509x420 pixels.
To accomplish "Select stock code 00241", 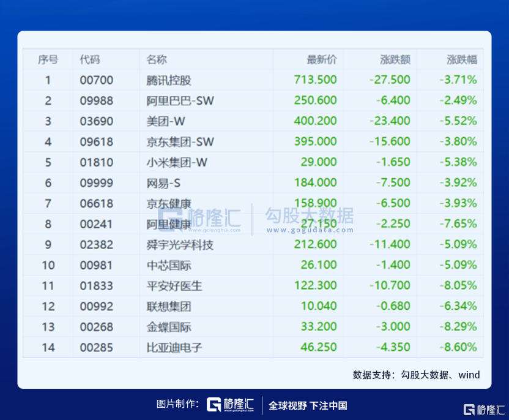I will pos(96,224).
